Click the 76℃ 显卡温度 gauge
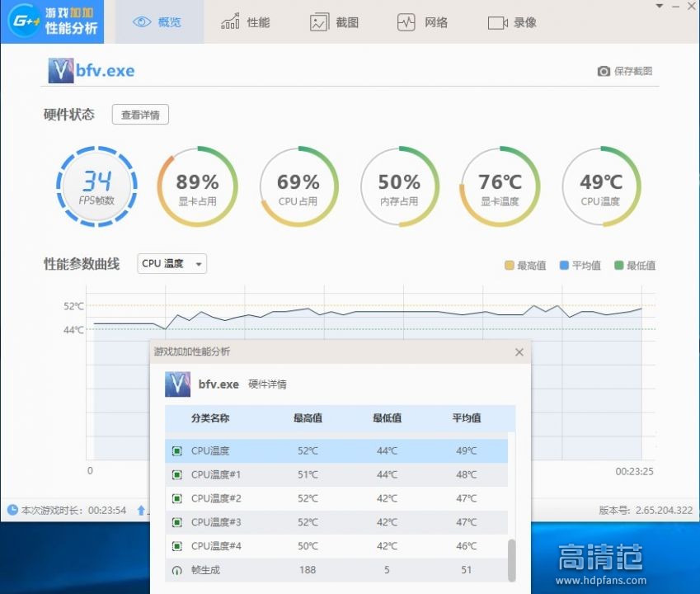 [x=500, y=186]
